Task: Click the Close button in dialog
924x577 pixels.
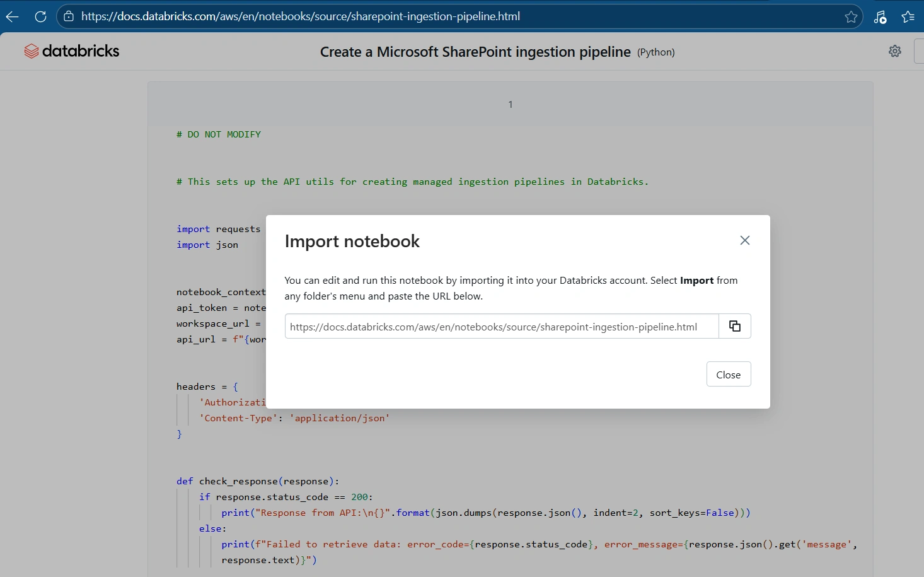Action: tap(729, 374)
